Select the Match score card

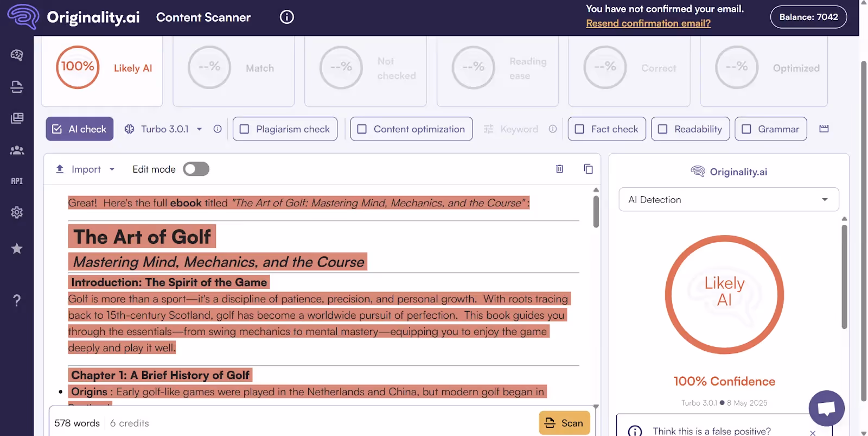tap(233, 71)
